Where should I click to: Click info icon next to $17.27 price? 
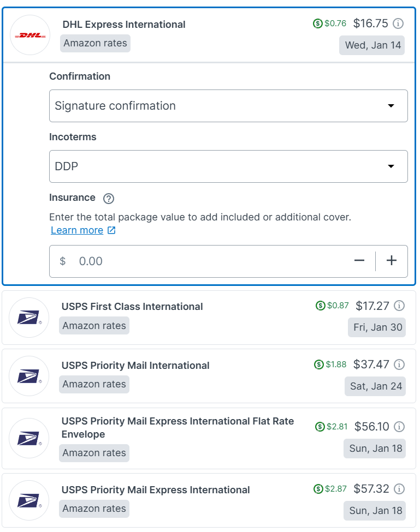[x=399, y=306]
